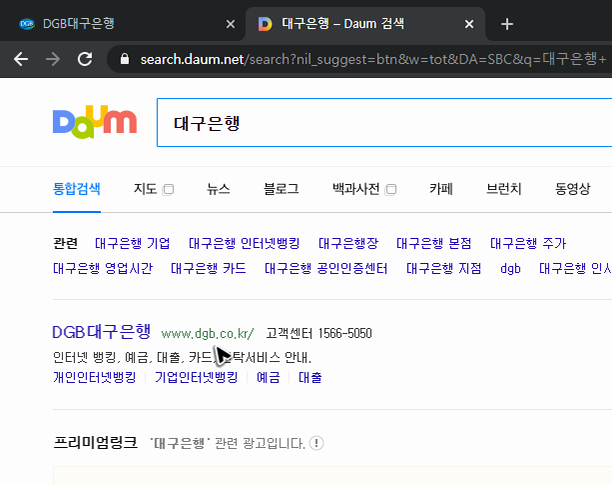Open the 동영상 search tab
612x485 pixels.
tap(573, 189)
